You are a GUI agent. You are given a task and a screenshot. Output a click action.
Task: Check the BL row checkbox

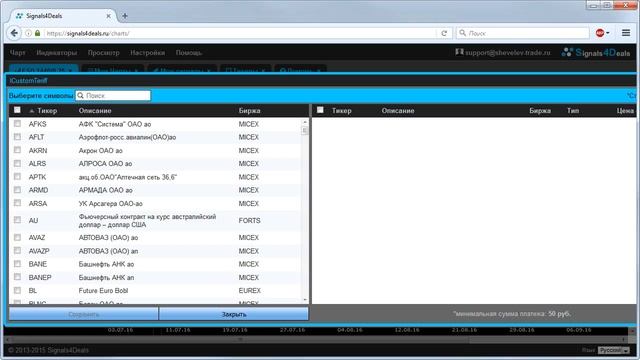coord(17,290)
